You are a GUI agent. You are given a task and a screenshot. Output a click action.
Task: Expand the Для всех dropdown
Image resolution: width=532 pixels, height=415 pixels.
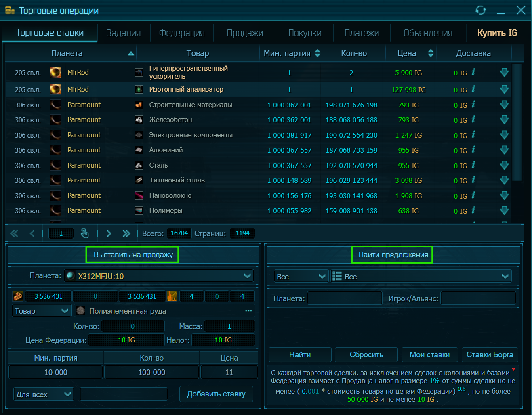click(44, 394)
